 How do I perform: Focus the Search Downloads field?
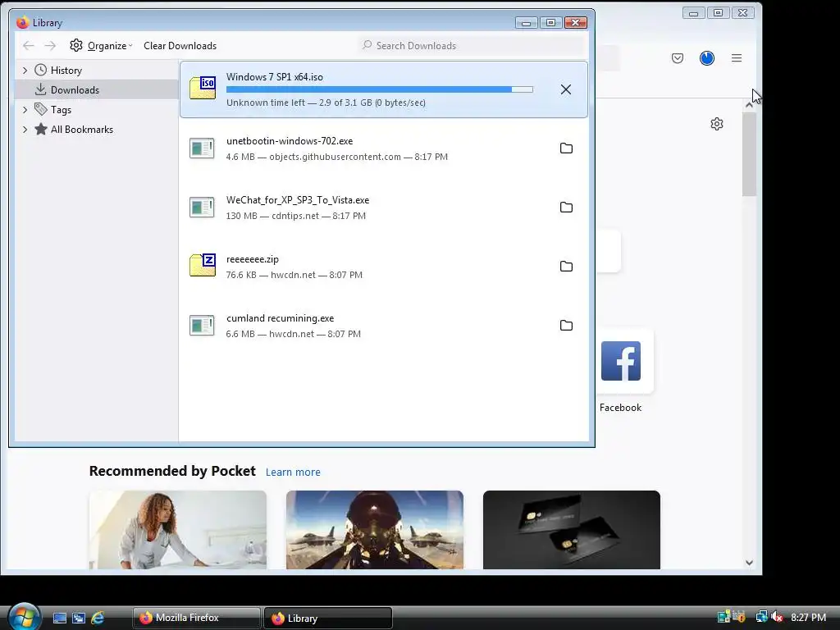click(x=472, y=46)
